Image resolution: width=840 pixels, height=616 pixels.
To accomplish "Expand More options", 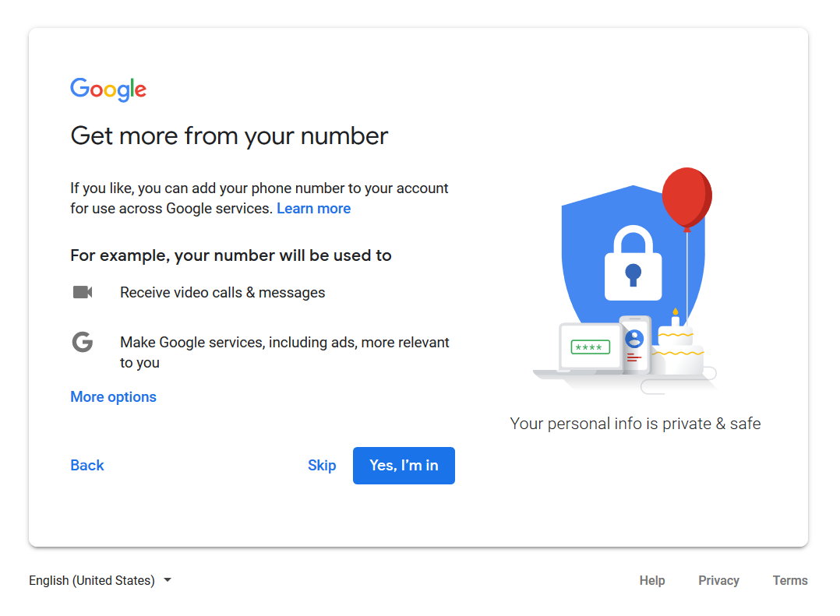I will tap(114, 397).
